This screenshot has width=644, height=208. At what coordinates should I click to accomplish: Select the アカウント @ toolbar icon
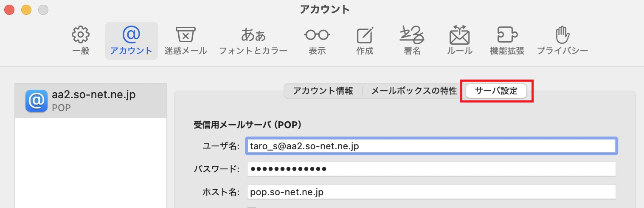pyautogui.click(x=131, y=41)
